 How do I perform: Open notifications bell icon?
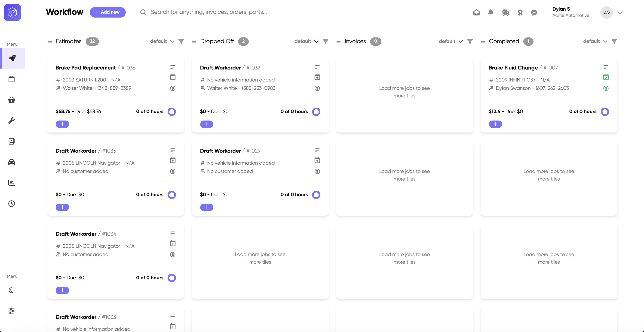click(x=491, y=12)
